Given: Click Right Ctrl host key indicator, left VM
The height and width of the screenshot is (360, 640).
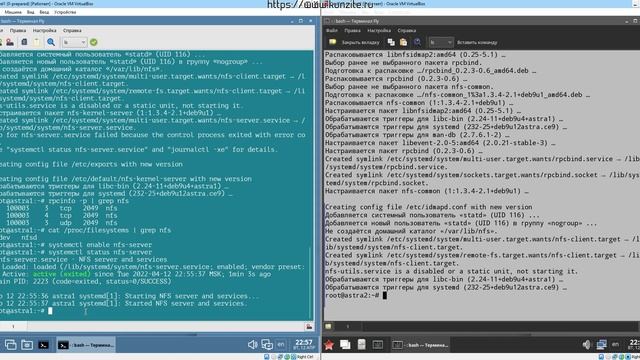Looking at the screenshot, I should (305, 357).
